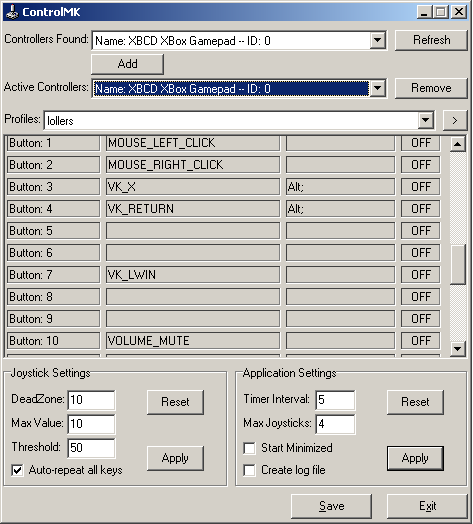Click the ControlMK joystick title bar icon
473x524 pixels.
[12, 12]
